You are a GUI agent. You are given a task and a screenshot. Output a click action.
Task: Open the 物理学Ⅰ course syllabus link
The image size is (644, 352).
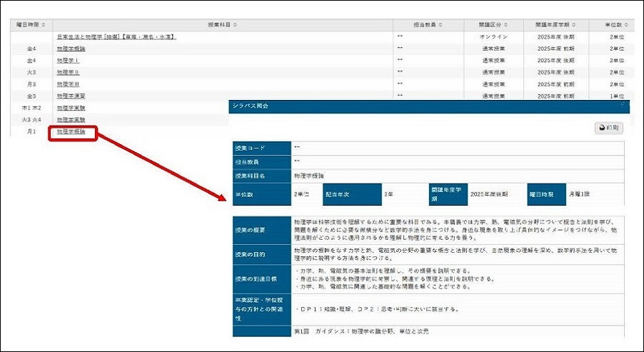(x=68, y=61)
